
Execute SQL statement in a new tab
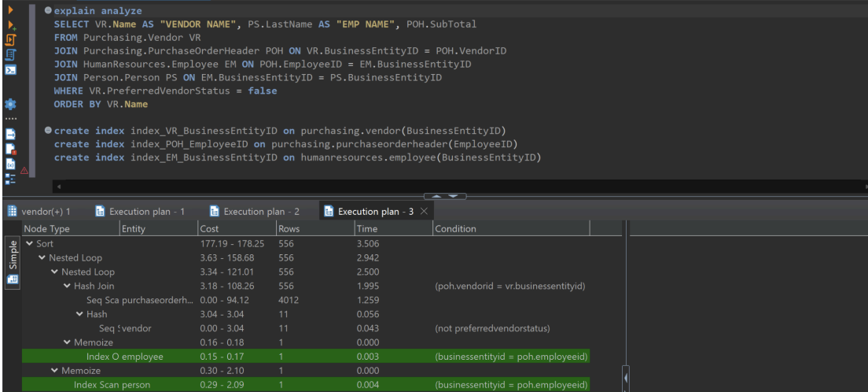[x=10, y=25]
